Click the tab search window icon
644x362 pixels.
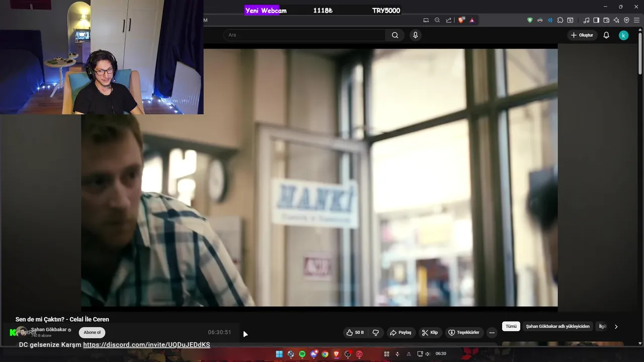tap(570, 20)
